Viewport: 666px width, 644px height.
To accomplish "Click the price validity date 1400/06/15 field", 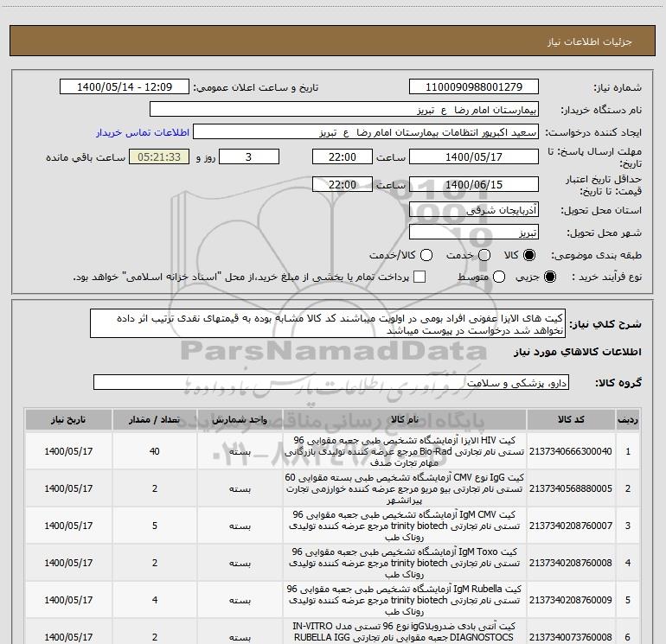I will [x=474, y=184].
